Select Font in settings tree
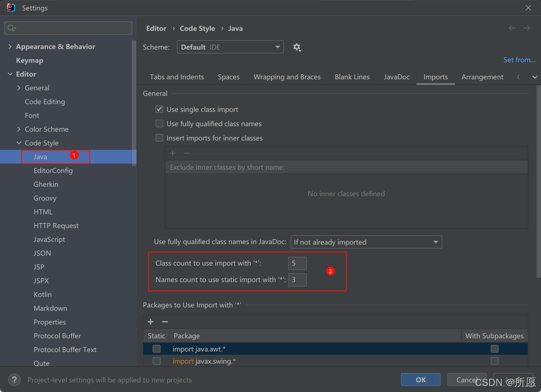Image resolution: width=541 pixels, height=392 pixels. coord(32,115)
